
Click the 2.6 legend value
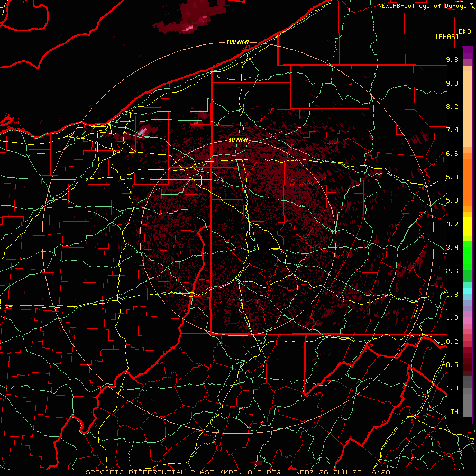pyautogui.click(x=452, y=271)
